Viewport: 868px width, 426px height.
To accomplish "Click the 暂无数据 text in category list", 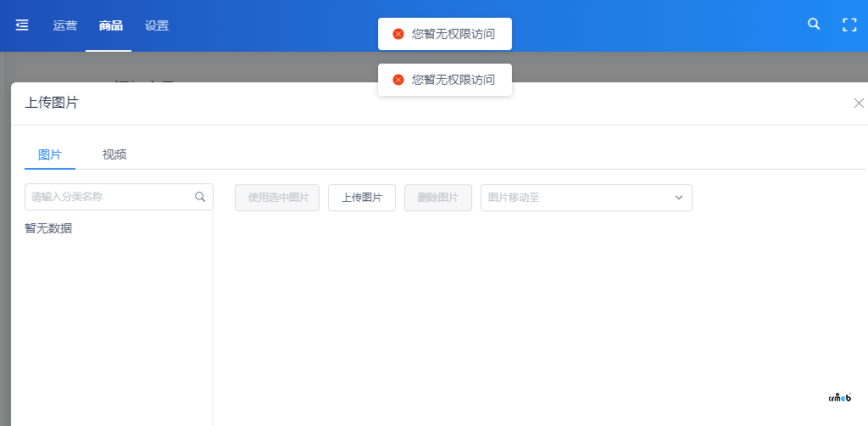I will 48,228.
